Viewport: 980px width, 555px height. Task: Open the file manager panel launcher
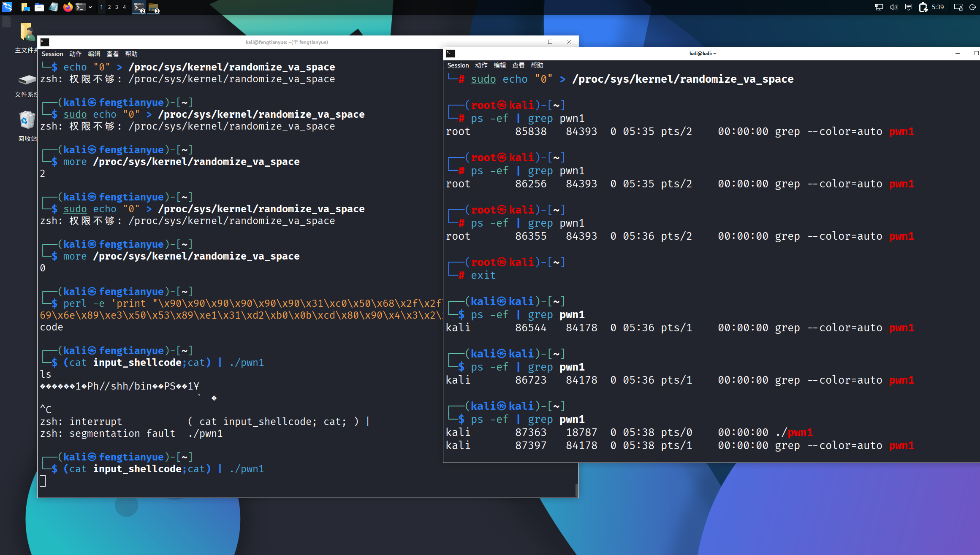[x=39, y=7]
